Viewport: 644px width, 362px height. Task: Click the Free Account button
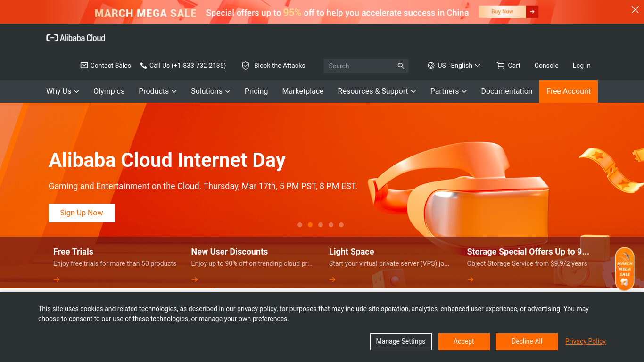click(x=569, y=91)
